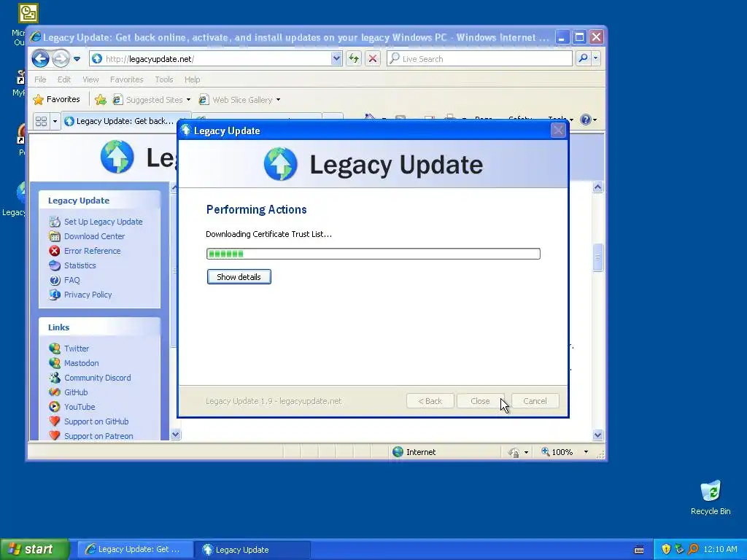The height and width of the screenshot is (560, 747).
Task: Click the page vertical scrollbar down arrow
Action: tap(598, 435)
